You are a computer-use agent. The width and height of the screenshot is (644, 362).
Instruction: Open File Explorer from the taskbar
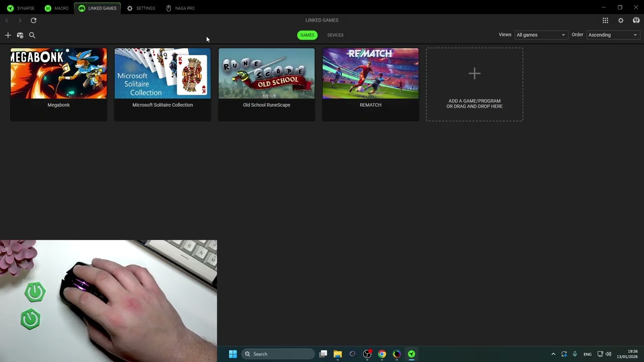pos(338,354)
